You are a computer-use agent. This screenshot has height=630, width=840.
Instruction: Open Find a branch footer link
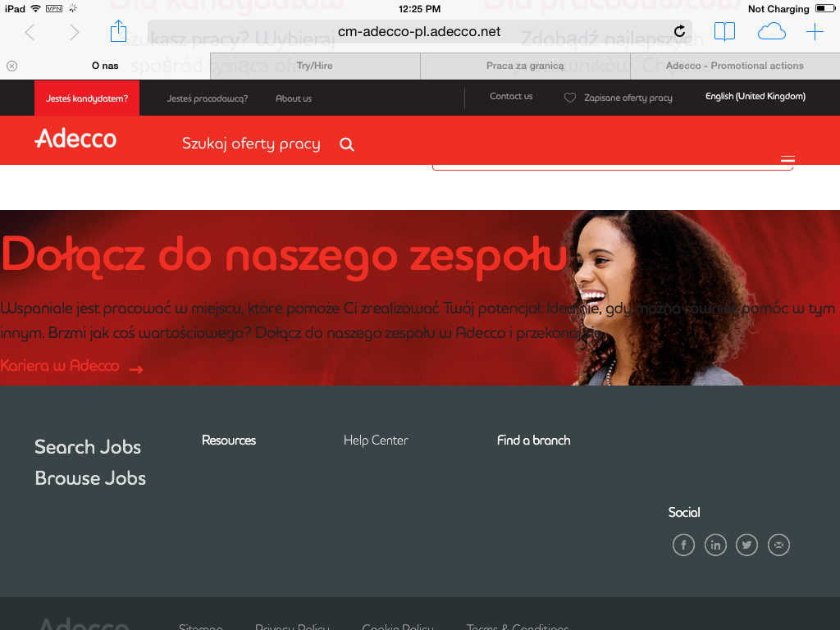point(533,441)
